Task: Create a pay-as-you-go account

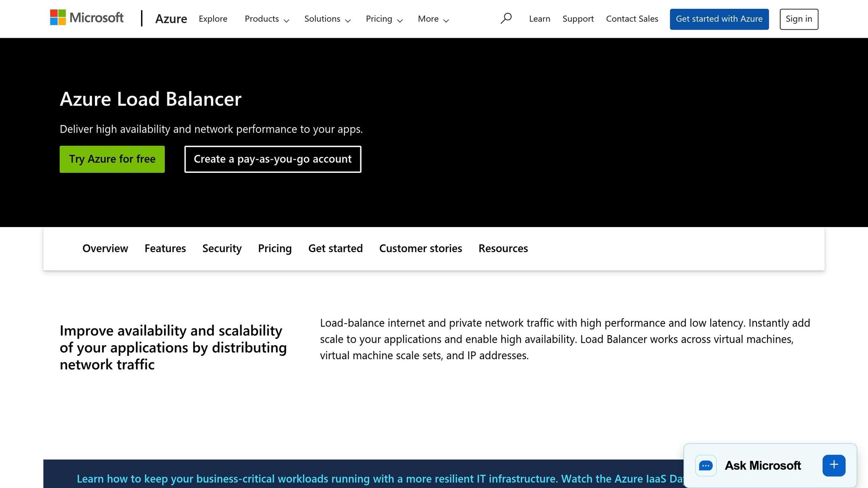Action: click(273, 159)
